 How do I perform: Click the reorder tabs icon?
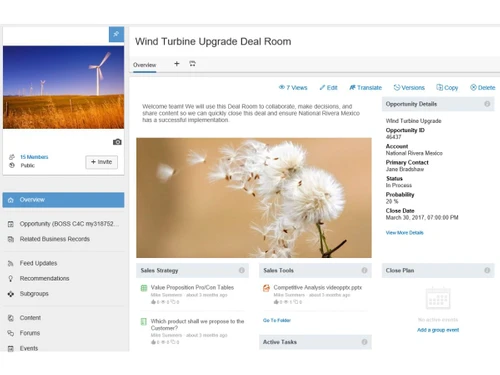click(192, 63)
